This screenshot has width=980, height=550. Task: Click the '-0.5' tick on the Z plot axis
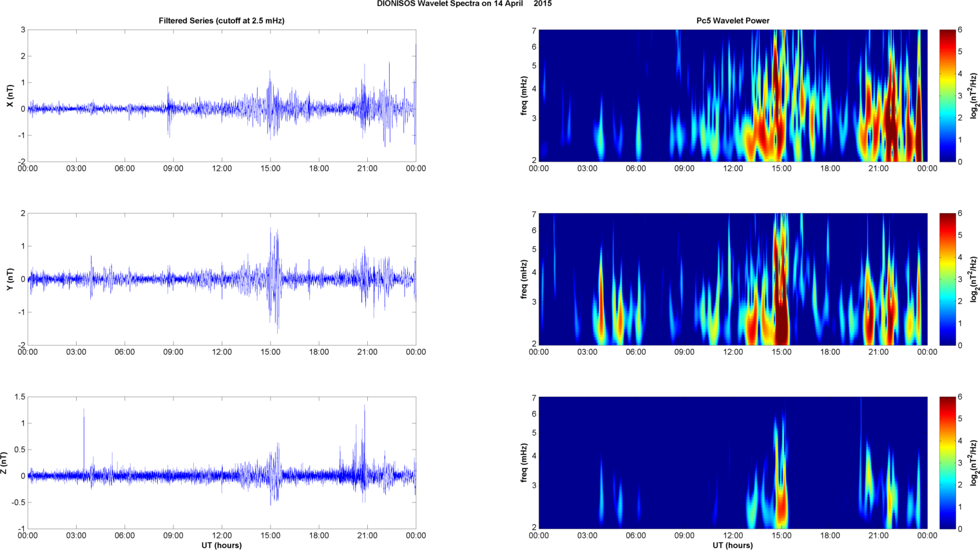coord(19,502)
